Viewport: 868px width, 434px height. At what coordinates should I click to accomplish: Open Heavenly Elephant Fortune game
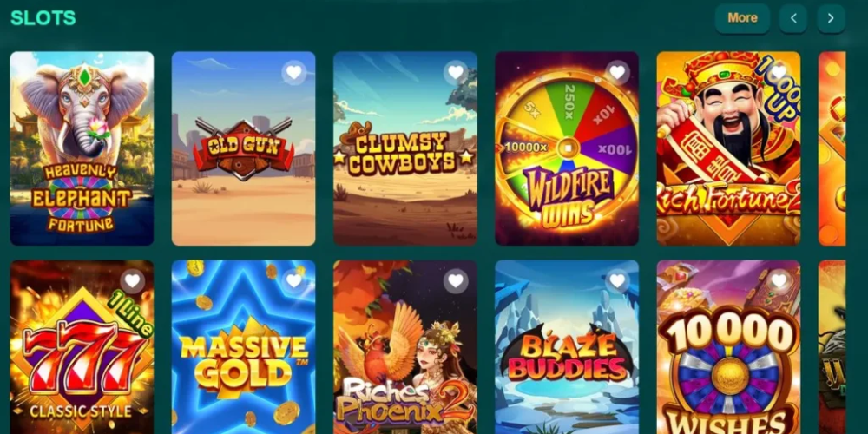pos(82,148)
